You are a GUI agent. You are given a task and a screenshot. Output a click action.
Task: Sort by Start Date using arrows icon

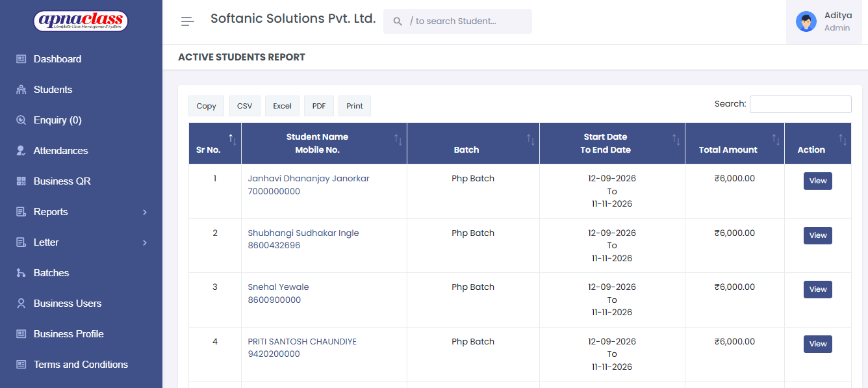coord(676,139)
